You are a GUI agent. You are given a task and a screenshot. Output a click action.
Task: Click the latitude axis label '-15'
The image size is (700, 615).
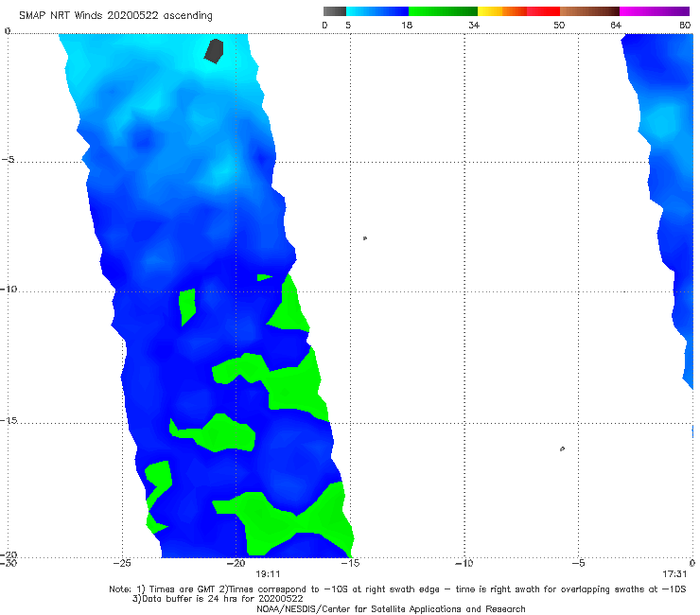point(9,420)
